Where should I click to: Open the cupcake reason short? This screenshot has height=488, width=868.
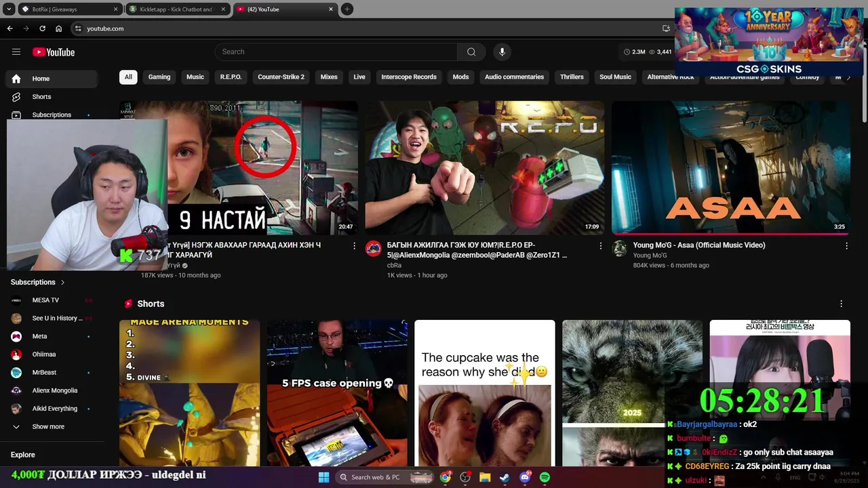pyautogui.click(x=485, y=393)
